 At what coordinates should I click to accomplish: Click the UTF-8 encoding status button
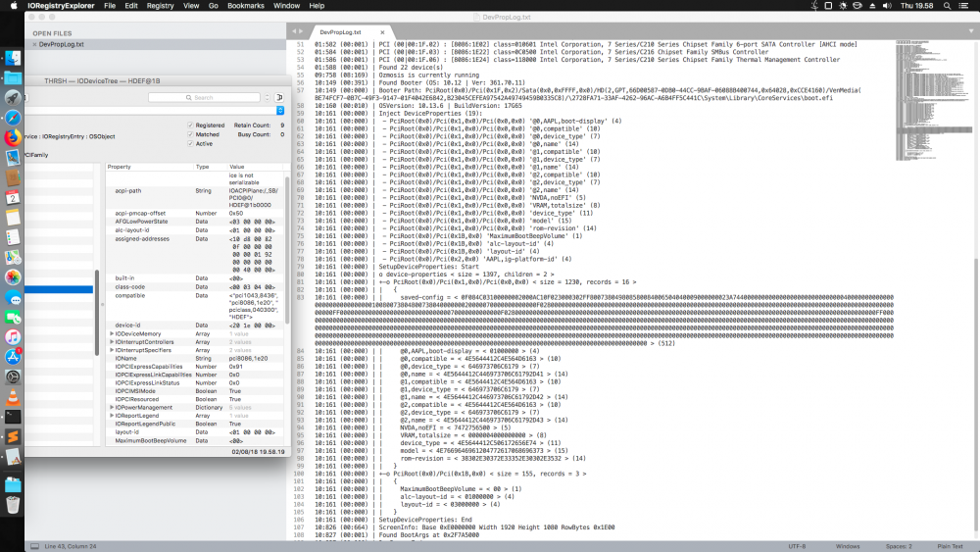click(797, 546)
